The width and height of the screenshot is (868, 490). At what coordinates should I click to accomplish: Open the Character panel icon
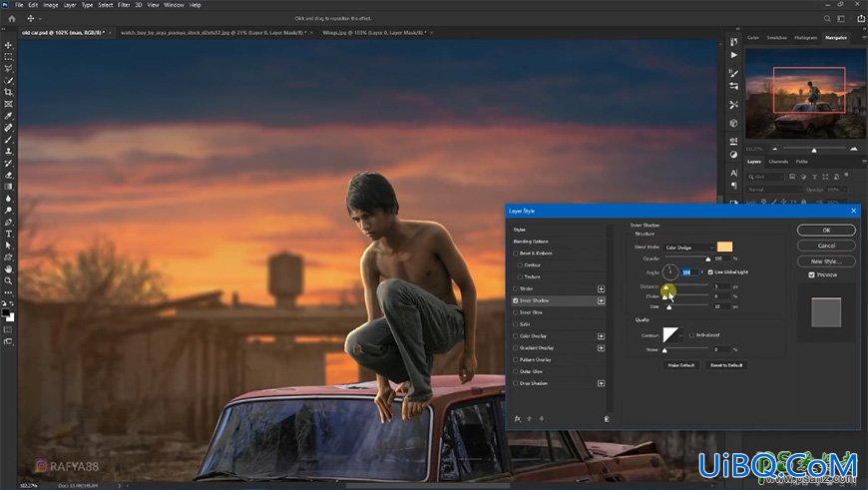coord(733,173)
